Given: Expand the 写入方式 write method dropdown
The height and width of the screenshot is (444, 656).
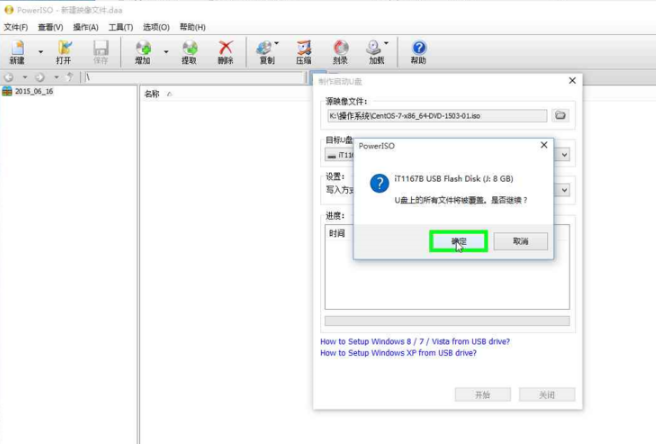Looking at the screenshot, I should pos(564,190).
